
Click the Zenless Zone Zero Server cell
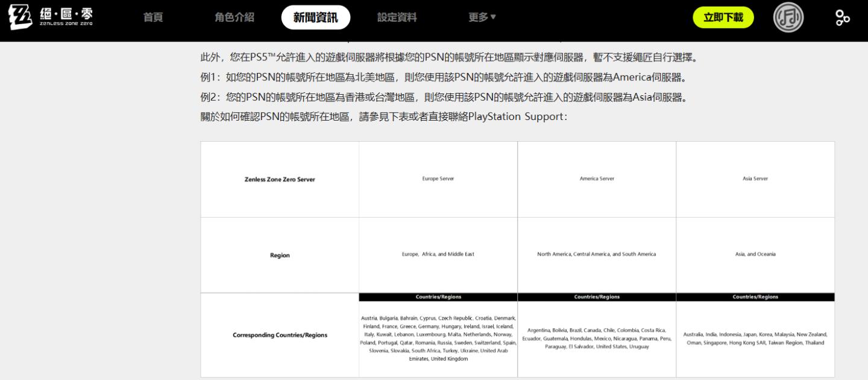[x=280, y=179]
